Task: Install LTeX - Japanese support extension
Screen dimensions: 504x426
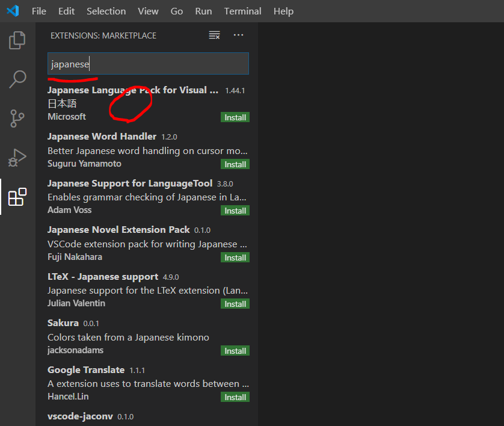Action: (235, 304)
